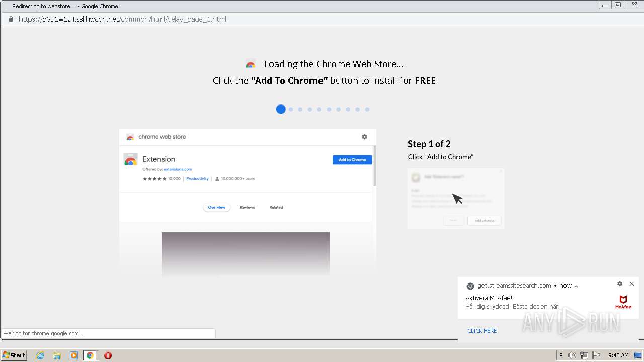The width and height of the screenshot is (644, 362).
Task: Click the 10,000,000+ users text
Action: coord(238,179)
